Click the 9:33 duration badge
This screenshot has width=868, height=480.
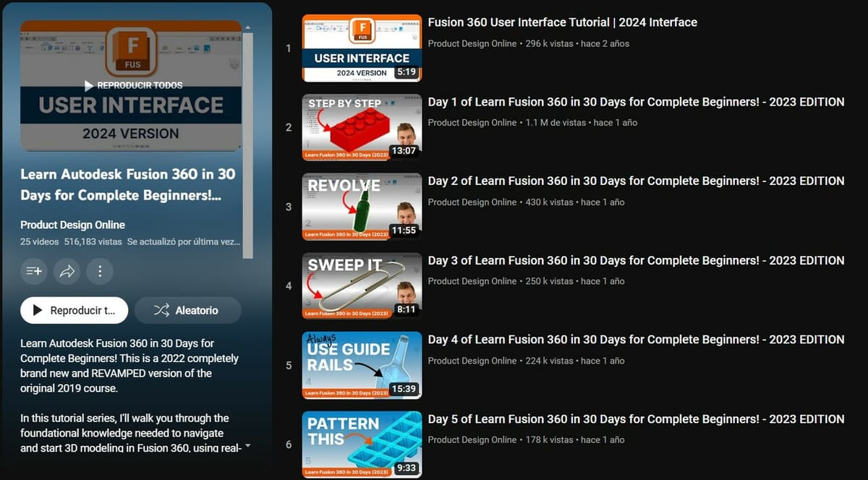click(x=406, y=468)
